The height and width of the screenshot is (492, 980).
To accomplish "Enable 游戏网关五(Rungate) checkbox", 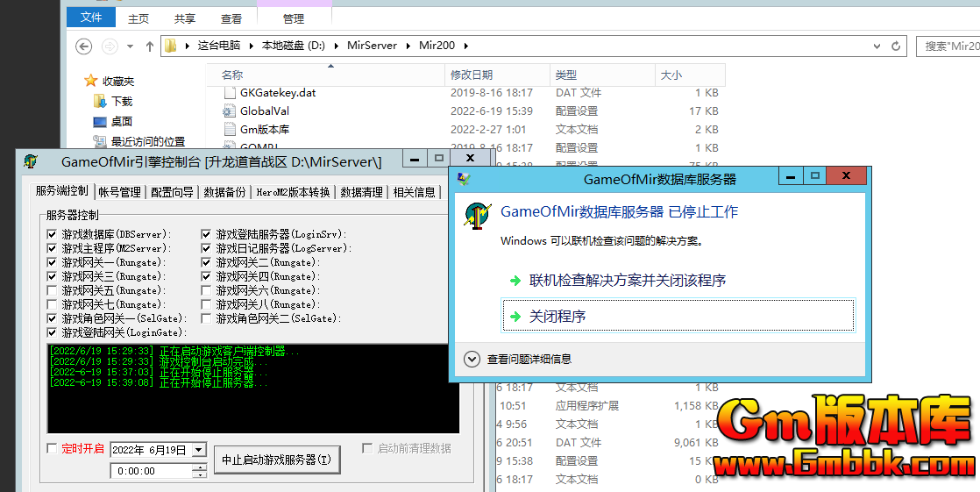I will click(51, 290).
